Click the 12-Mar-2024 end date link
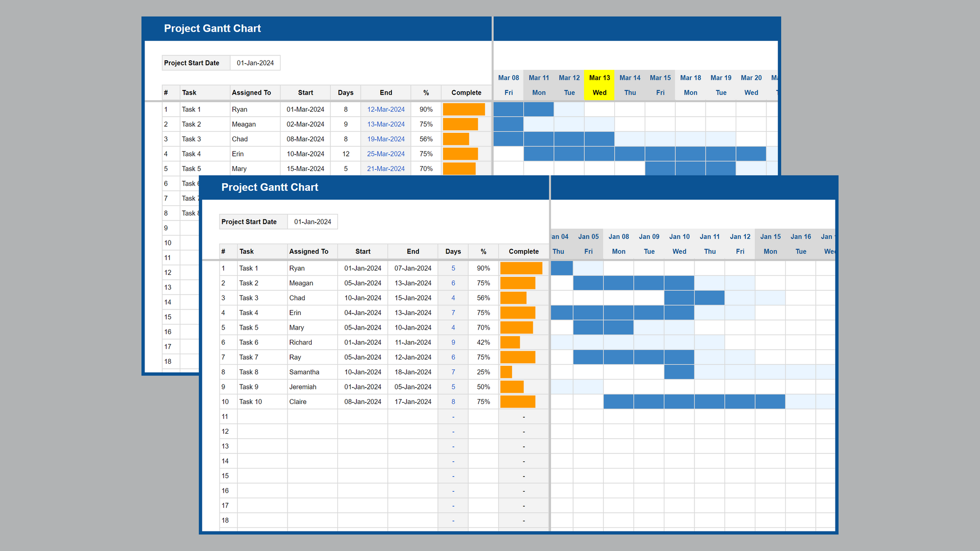Image resolution: width=980 pixels, height=551 pixels. click(386, 110)
